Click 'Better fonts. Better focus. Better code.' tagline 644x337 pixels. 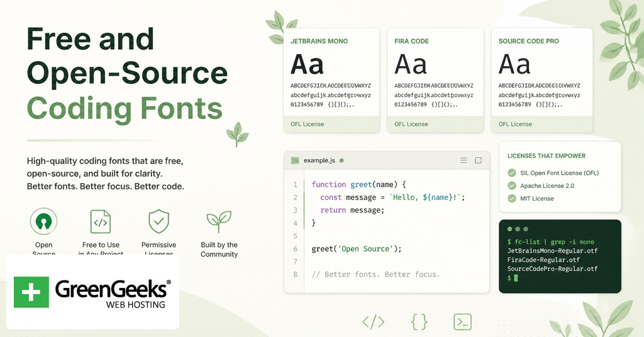pyautogui.click(x=106, y=186)
